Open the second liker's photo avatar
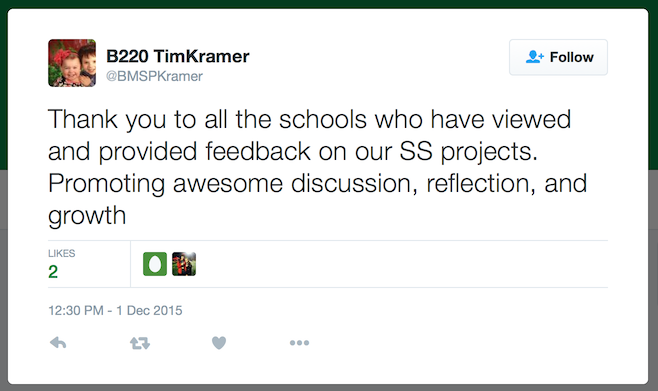 (x=184, y=264)
